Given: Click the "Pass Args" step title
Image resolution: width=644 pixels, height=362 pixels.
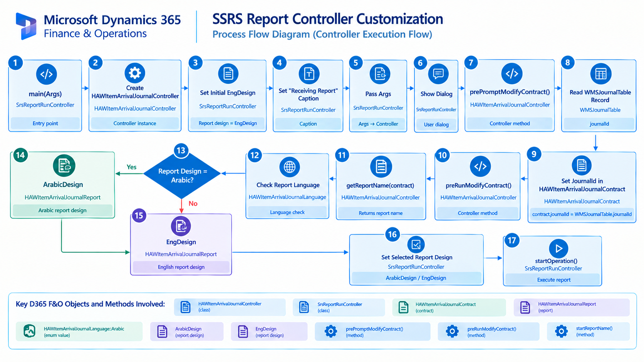Looking at the screenshot, I should click(x=378, y=94).
